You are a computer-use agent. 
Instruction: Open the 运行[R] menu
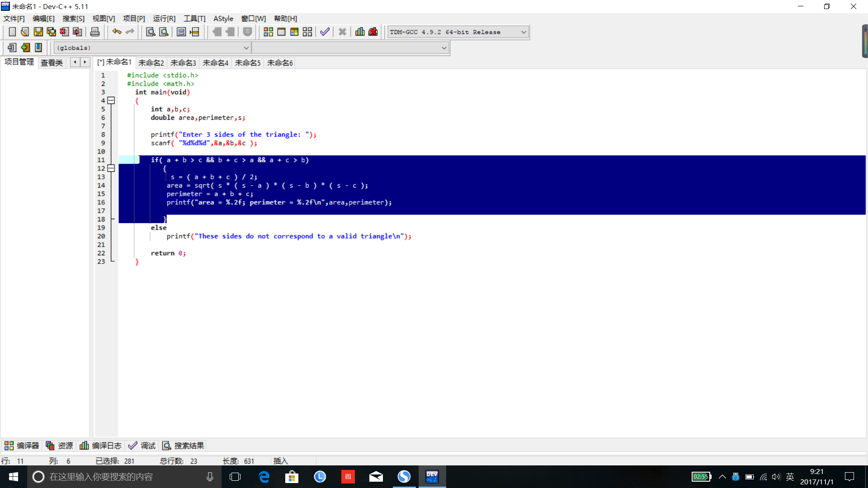click(x=164, y=19)
